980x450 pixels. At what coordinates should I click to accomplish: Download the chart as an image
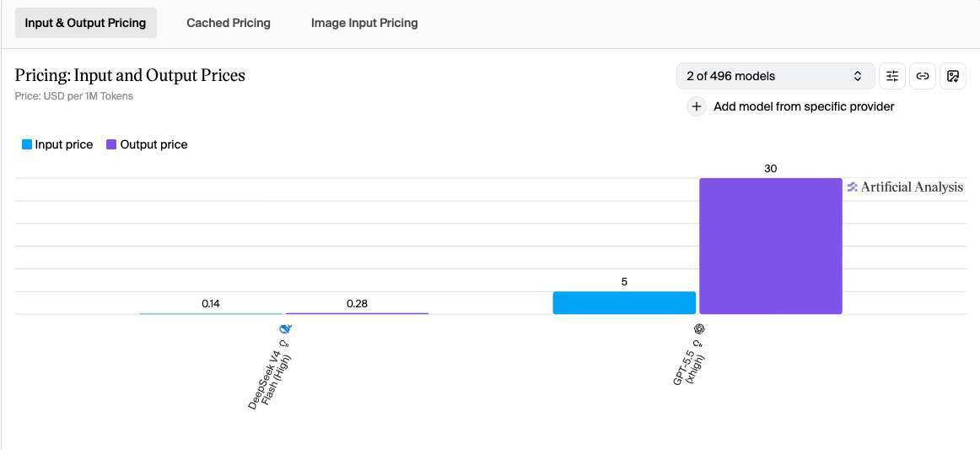point(953,76)
